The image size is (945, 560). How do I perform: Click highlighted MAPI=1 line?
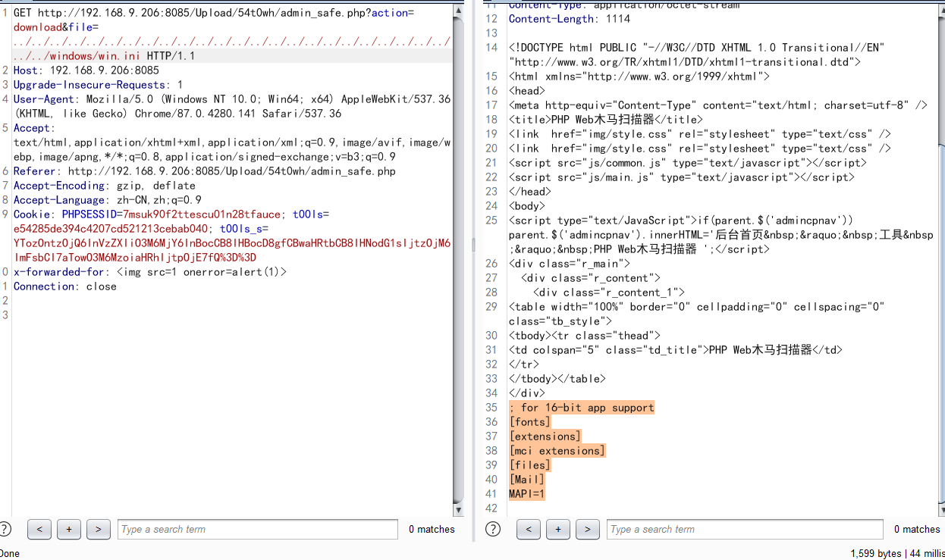pos(527,494)
